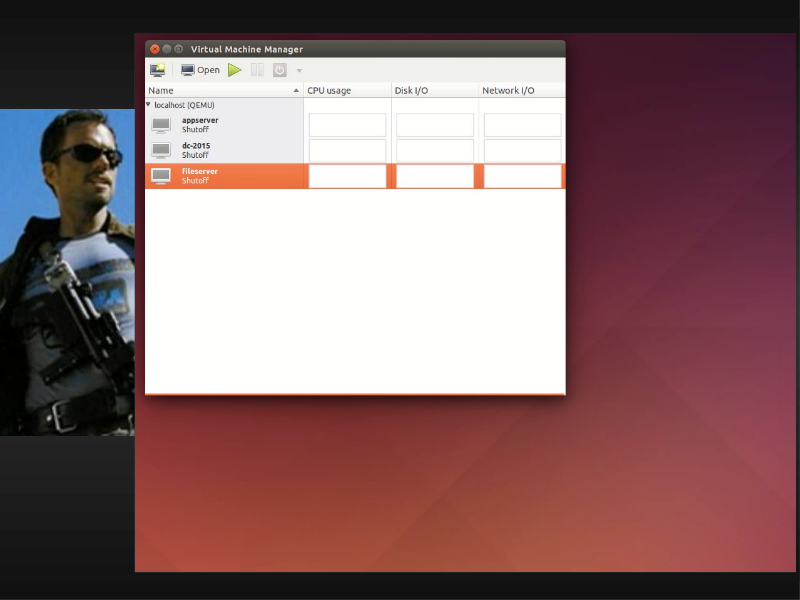The height and width of the screenshot is (600, 800).
Task: Open the shutdown options dropdown arrow
Action: point(299,70)
